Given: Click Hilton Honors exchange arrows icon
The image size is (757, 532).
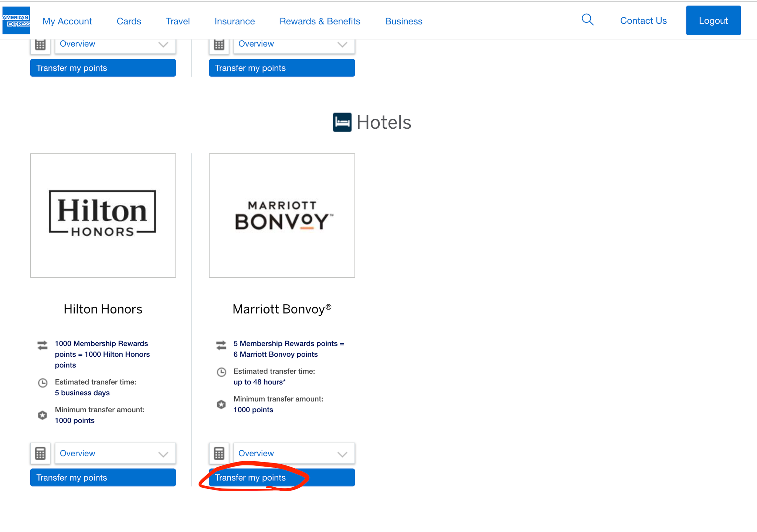Looking at the screenshot, I should point(43,345).
